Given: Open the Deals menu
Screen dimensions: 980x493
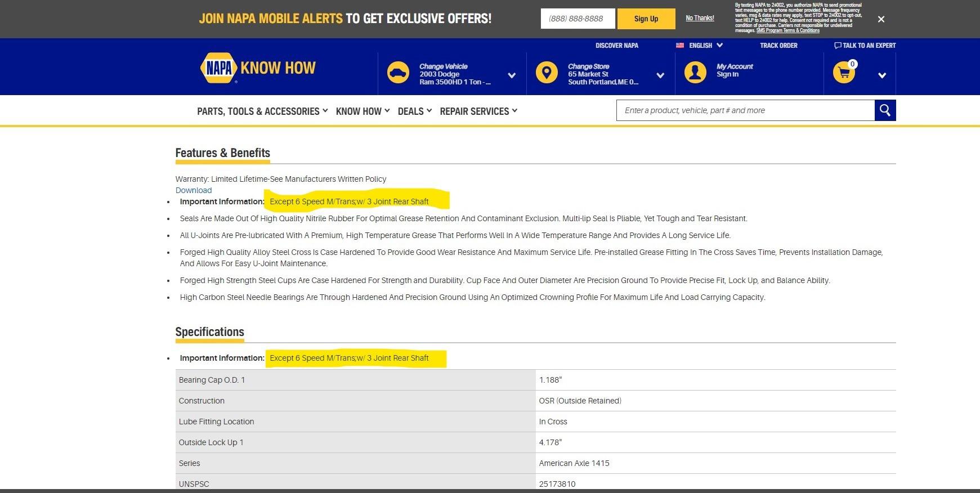Looking at the screenshot, I should coord(415,111).
